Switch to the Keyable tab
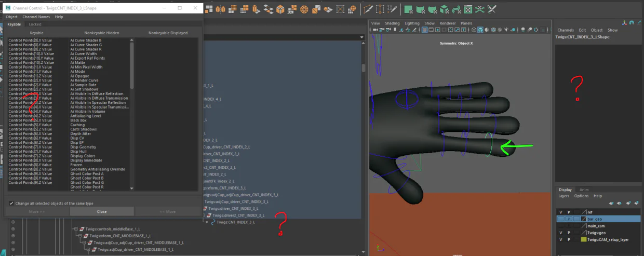Image resolution: width=644 pixels, height=256 pixels. pyautogui.click(x=14, y=24)
